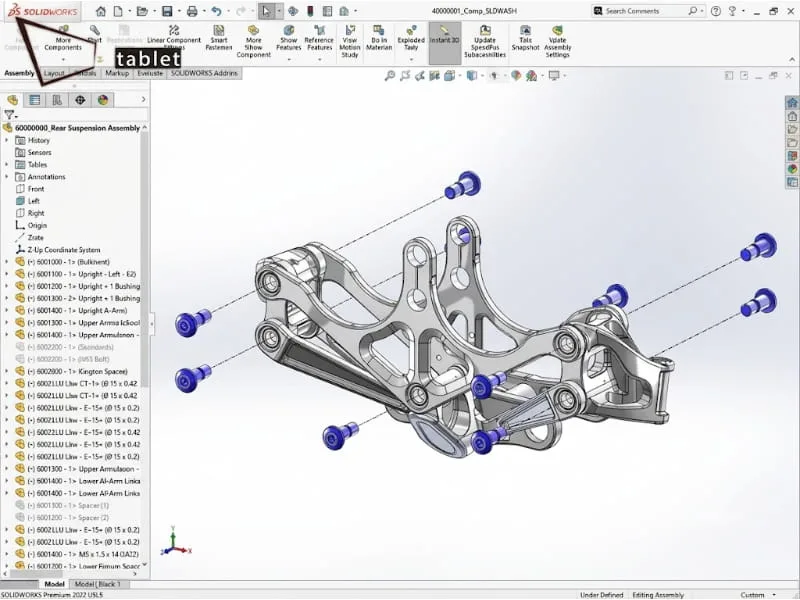Open the Home icon in right task pane
800x600 pixels.
[792, 103]
